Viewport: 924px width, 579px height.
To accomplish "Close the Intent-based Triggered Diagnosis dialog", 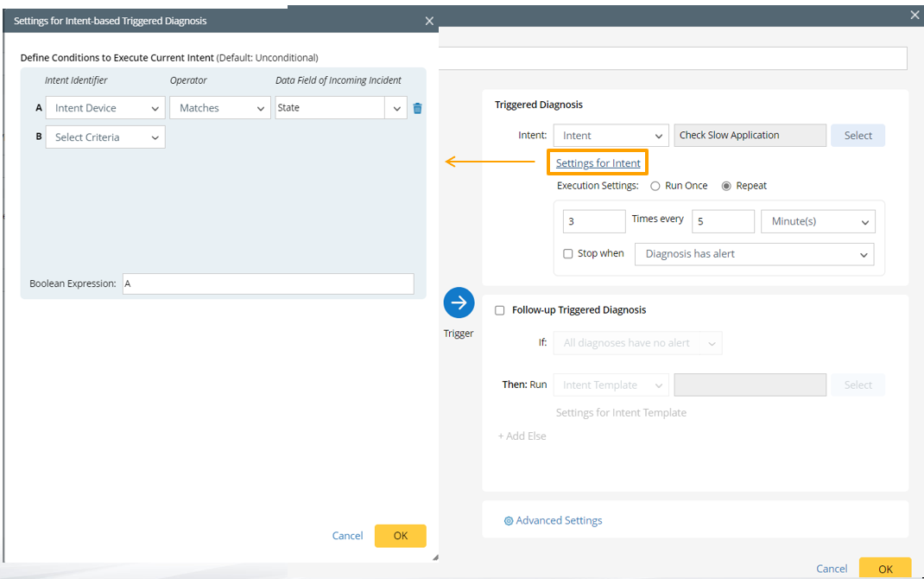I will [x=429, y=21].
